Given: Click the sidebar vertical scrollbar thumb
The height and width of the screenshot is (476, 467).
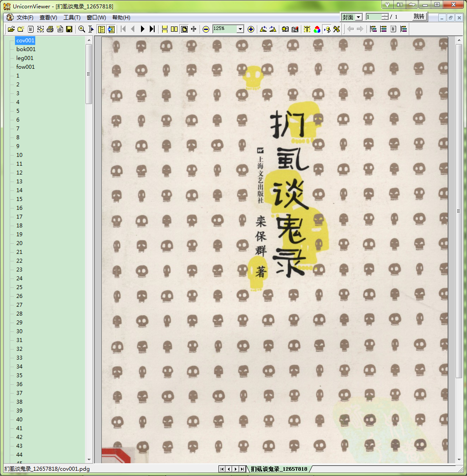Looking at the screenshot, I should 89,74.
